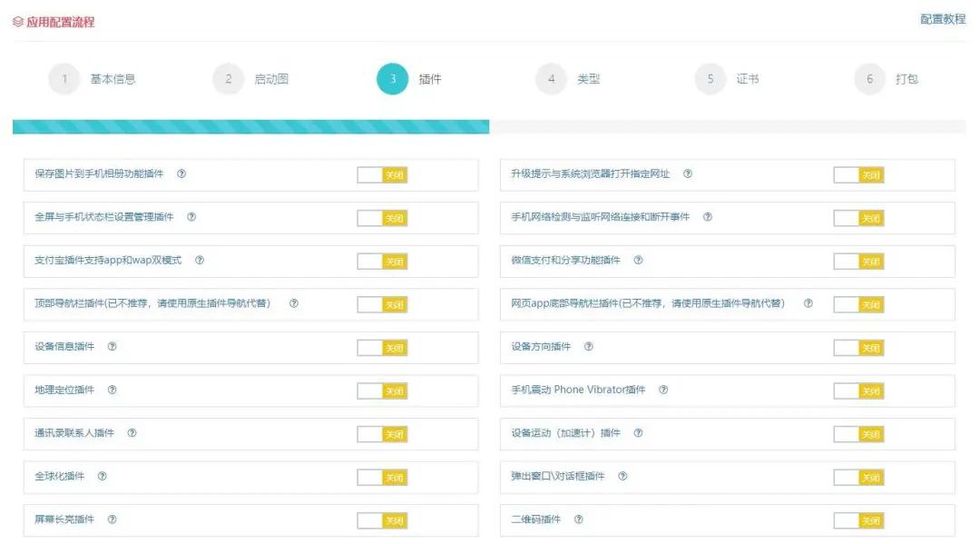Click help icon for 手机震动 Phone Vibrator插件
Screen dimensions: 980x544
coord(661,390)
